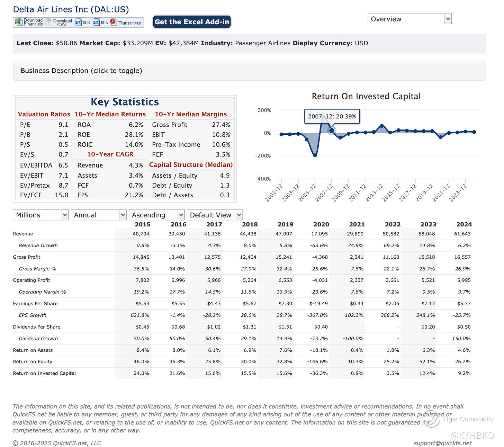The image size is (504, 447).
Task: Click the Return on Invested Capital row label
Action: (x=44, y=373)
